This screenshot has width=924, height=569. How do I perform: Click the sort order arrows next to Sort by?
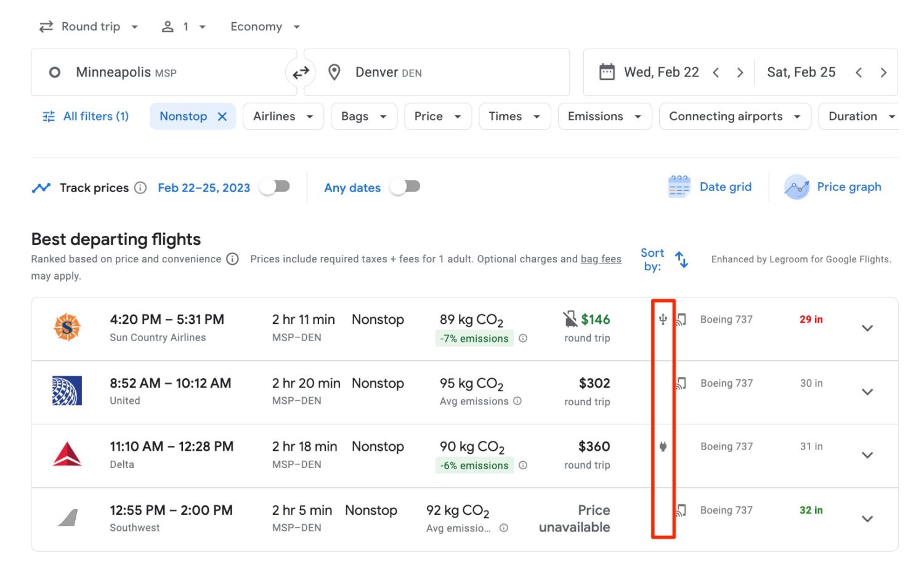coord(681,259)
